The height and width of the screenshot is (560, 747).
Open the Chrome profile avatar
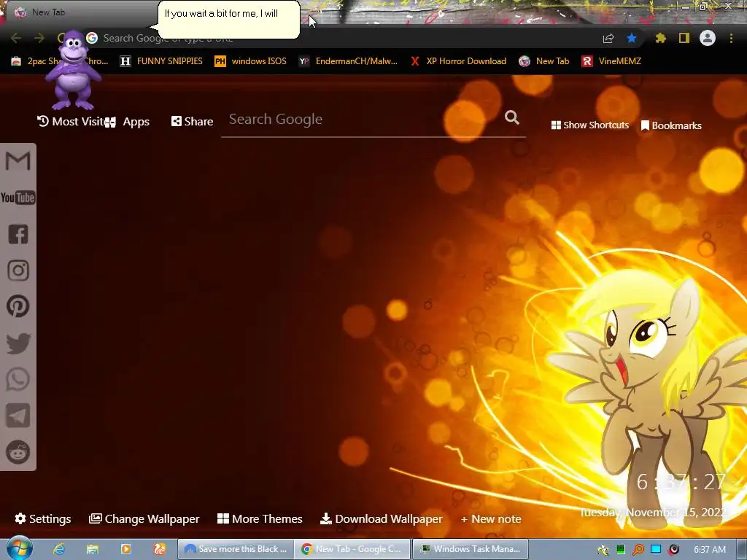click(708, 38)
